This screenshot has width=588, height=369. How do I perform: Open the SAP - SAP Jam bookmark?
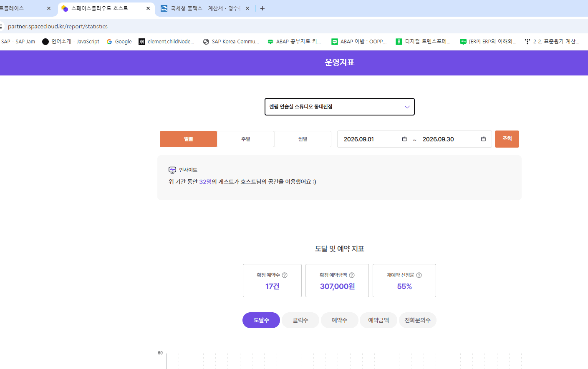point(18,42)
